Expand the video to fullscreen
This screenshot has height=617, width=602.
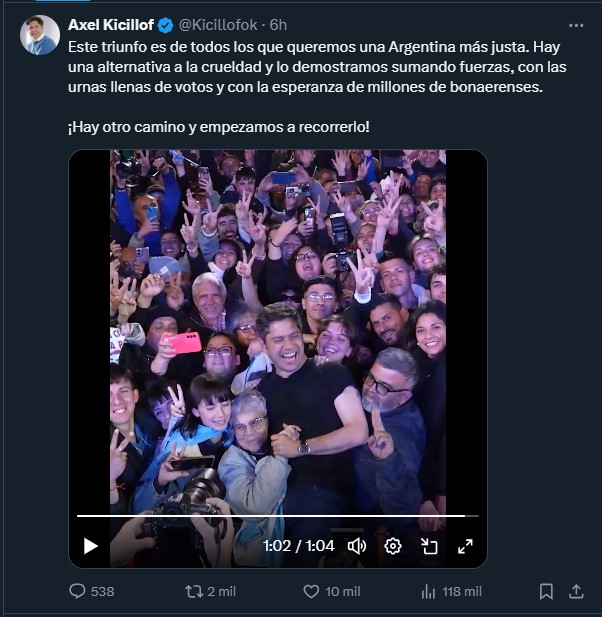[x=465, y=546]
